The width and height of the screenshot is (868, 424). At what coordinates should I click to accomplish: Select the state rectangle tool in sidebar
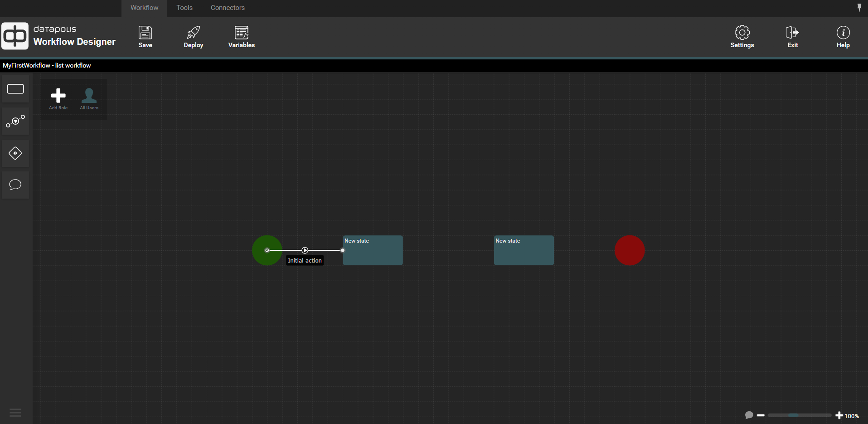click(15, 89)
